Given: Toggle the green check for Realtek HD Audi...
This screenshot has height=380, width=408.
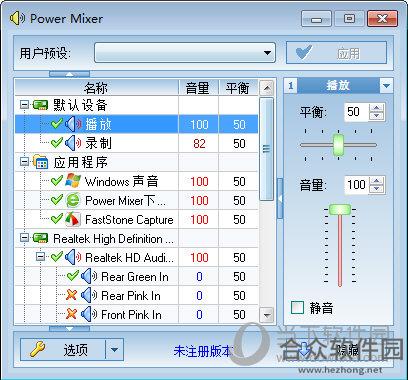Looking at the screenshot, I should click(x=57, y=257).
